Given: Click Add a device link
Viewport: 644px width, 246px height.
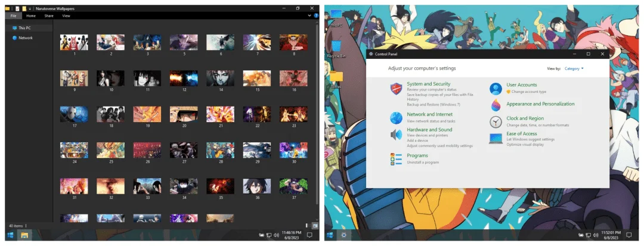Looking at the screenshot, I should point(417,141).
